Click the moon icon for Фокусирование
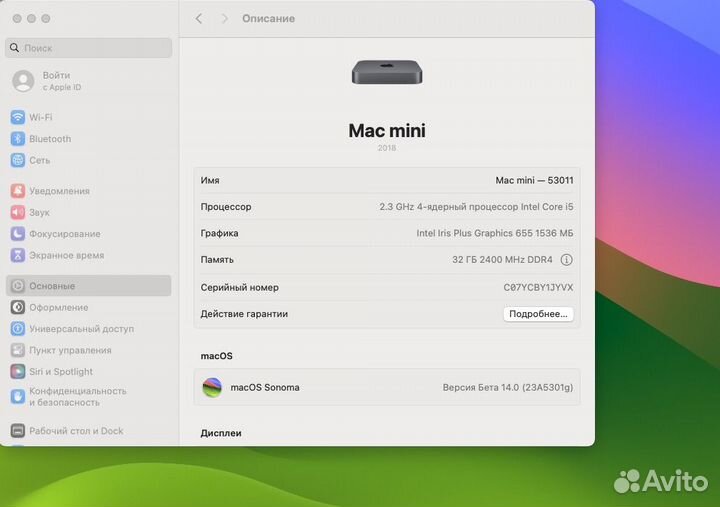 coord(17,234)
